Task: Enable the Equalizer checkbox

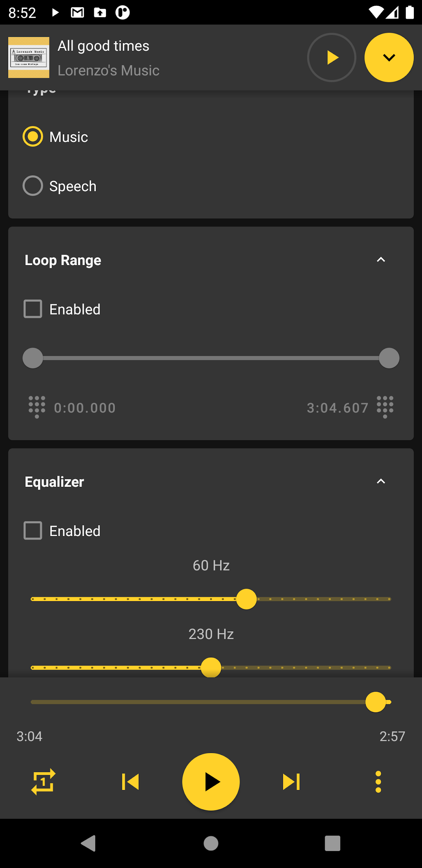Action: pos(33,531)
